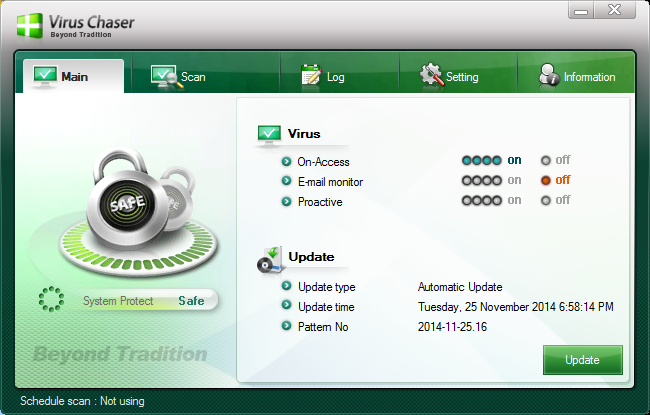Open the Log tab
This screenshot has height=415, width=650.
(324, 76)
